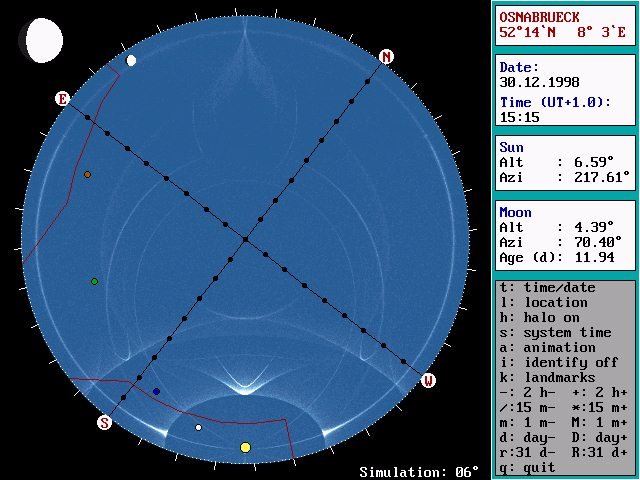This screenshot has width=640, height=480.
Task: Start the 'a: animation' command
Action: point(547,347)
